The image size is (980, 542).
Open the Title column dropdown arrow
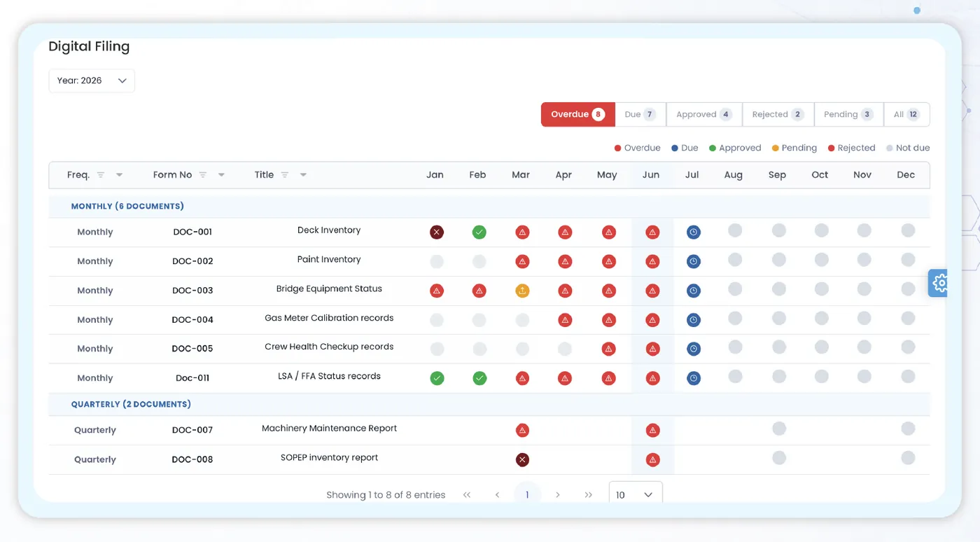303,175
